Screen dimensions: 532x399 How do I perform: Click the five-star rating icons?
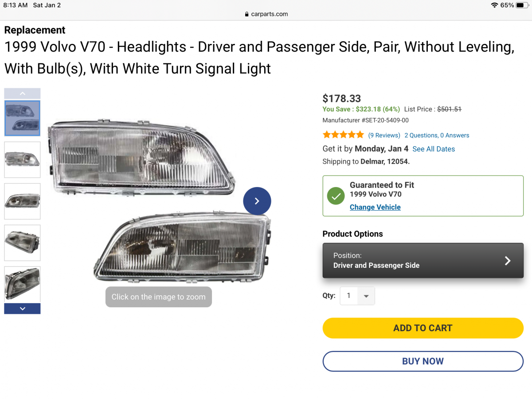(343, 135)
